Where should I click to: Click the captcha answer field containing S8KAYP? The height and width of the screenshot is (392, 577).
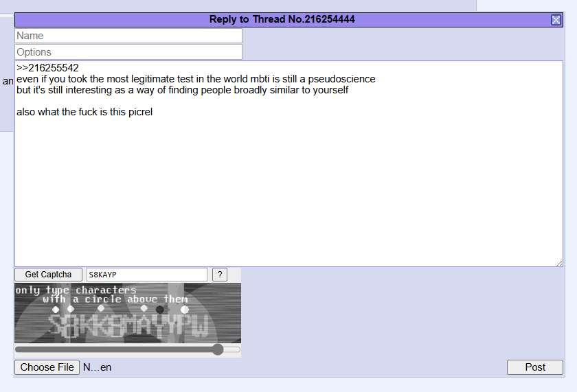click(x=147, y=275)
